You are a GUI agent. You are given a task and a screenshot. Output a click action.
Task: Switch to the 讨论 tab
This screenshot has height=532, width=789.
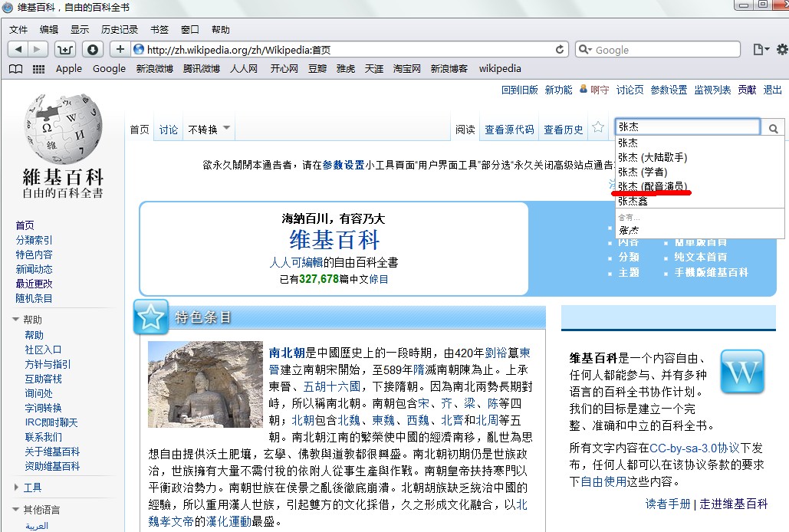tap(169, 130)
